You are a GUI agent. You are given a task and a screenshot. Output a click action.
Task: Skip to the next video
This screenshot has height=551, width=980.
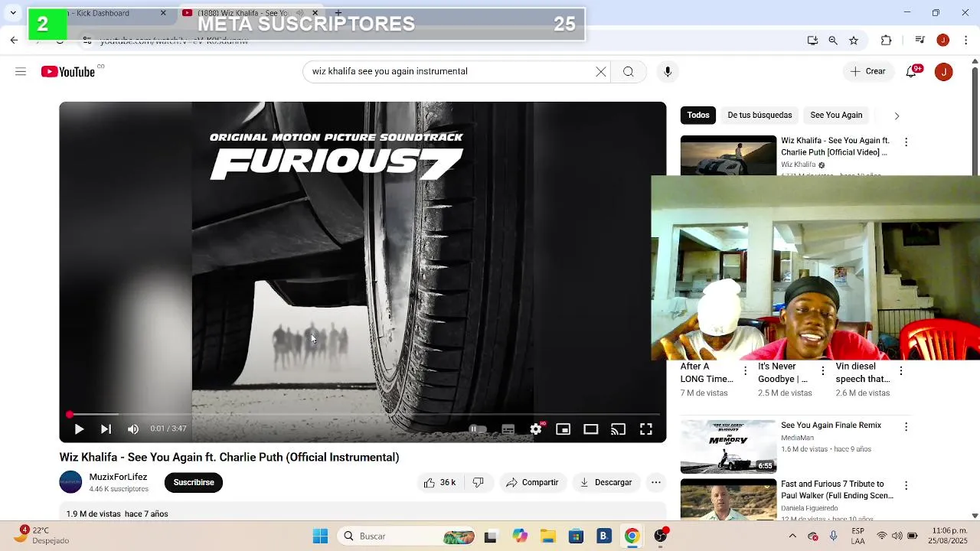(x=106, y=429)
